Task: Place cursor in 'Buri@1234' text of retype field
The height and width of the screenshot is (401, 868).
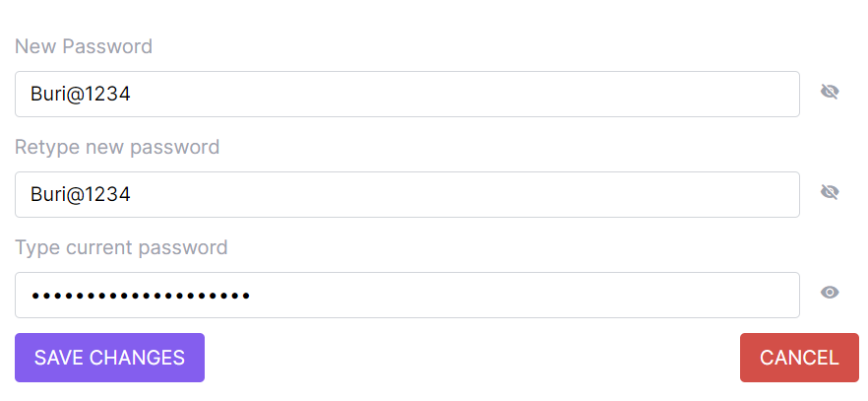Action: [x=81, y=195]
